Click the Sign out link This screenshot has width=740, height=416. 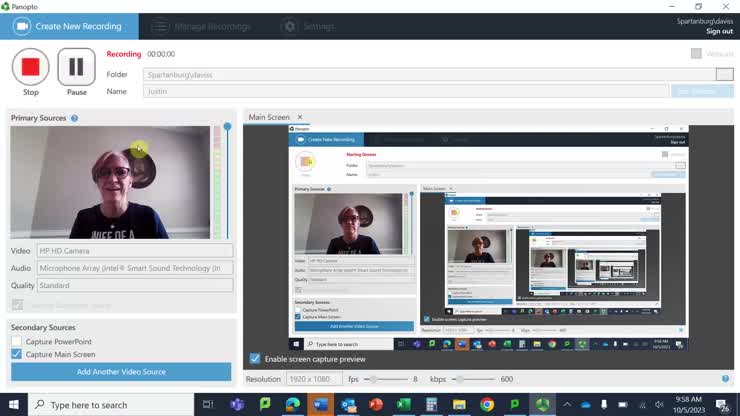click(x=719, y=31)
